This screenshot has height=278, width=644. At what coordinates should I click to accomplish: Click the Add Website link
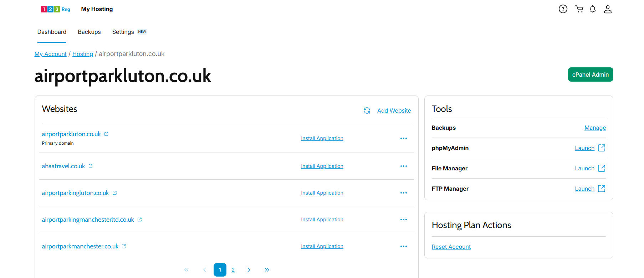point(394,110)
